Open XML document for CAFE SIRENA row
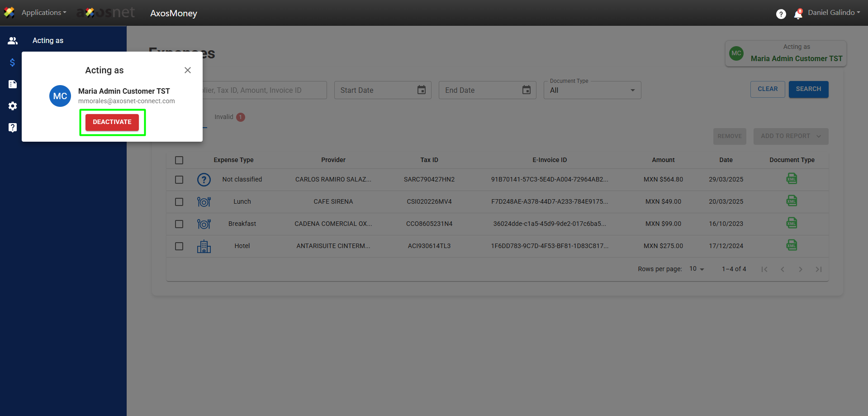The image size is (868, 416). (x=792, y=201)
